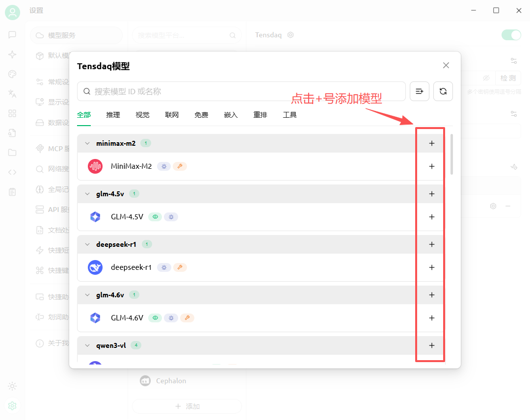Image resolution: width=530 pixels, height=420 pixels.
Task: Open the chat assistant icon in the sidebar
Action: pos(12,35)
